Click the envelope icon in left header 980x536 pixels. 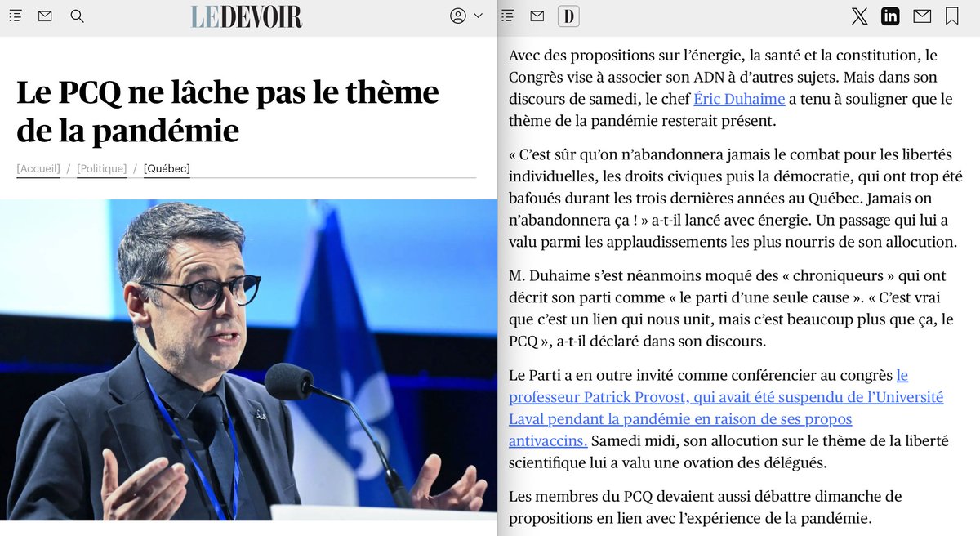pyautogui.click(x=45, y=16)
